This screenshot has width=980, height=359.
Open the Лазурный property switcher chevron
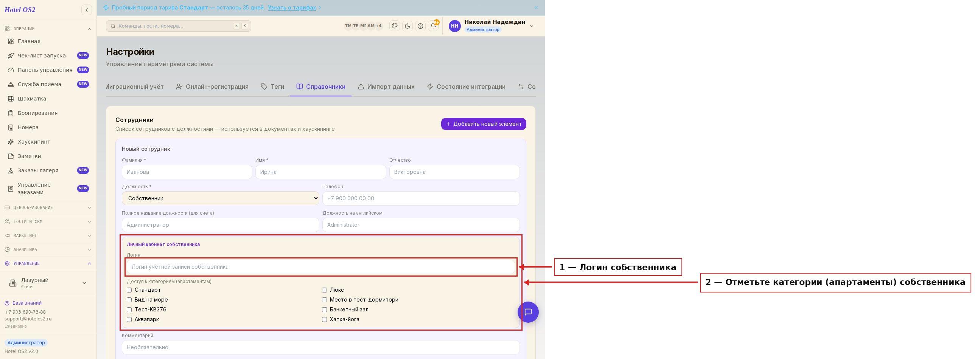84,283
